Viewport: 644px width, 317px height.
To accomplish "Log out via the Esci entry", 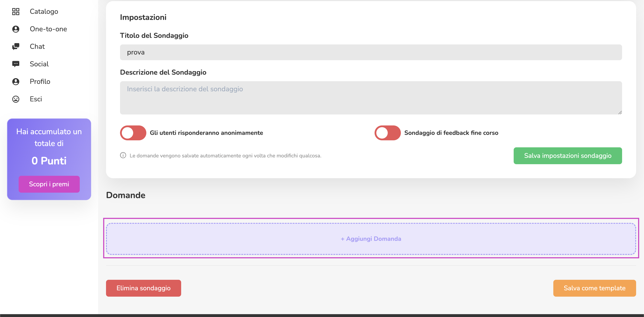I will [x=36, y=99].
